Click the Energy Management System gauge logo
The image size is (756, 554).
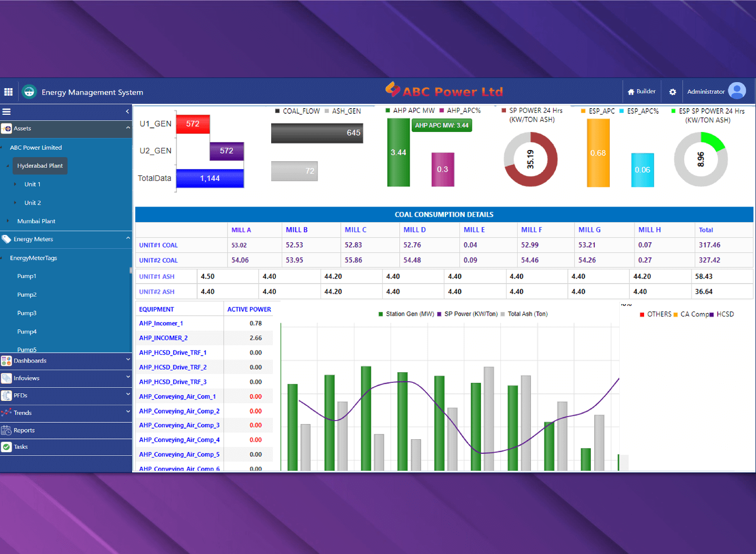tap(29, 92)
